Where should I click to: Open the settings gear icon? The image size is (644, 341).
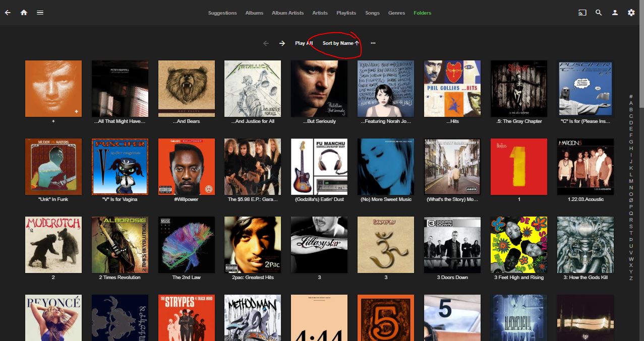(x=631, y=13)
